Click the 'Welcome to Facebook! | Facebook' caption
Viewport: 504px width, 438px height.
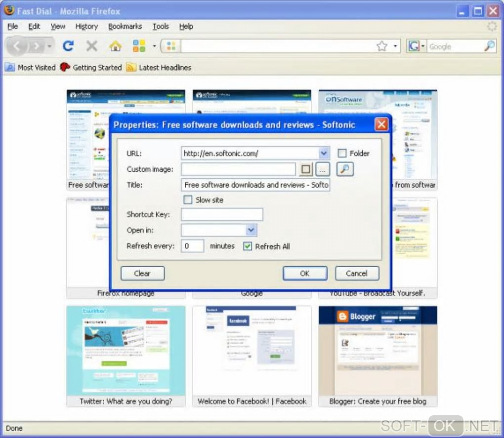coord(252,401)
